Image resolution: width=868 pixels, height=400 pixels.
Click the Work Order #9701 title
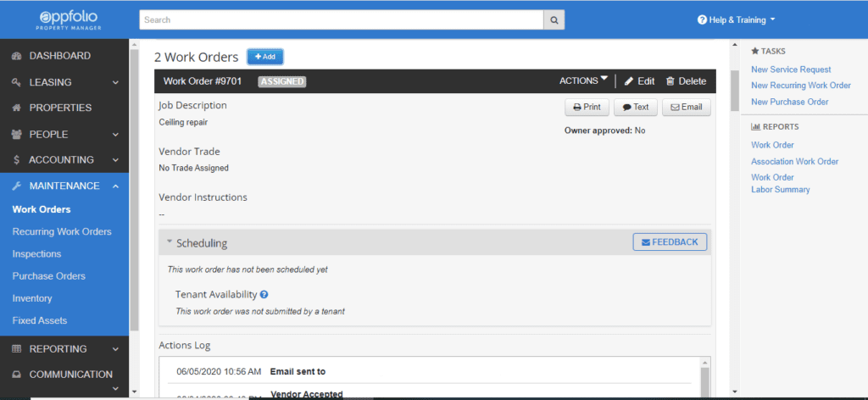(x=203, y=81)
